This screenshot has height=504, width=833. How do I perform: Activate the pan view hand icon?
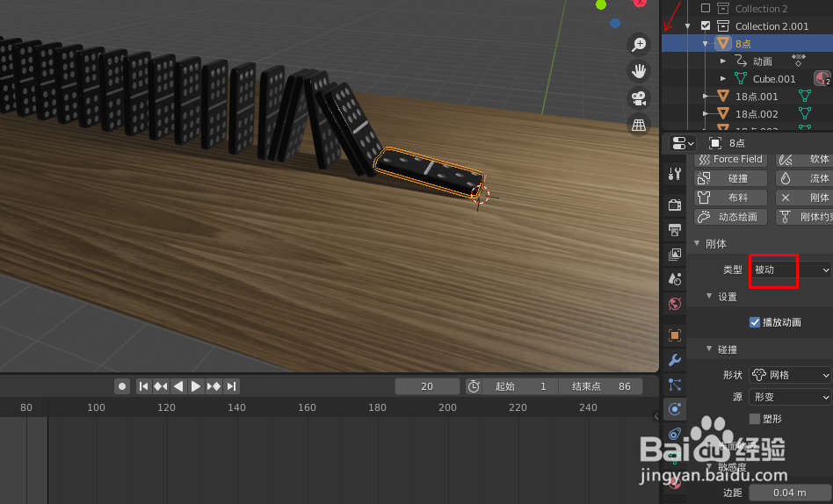(x=639, y=71)
